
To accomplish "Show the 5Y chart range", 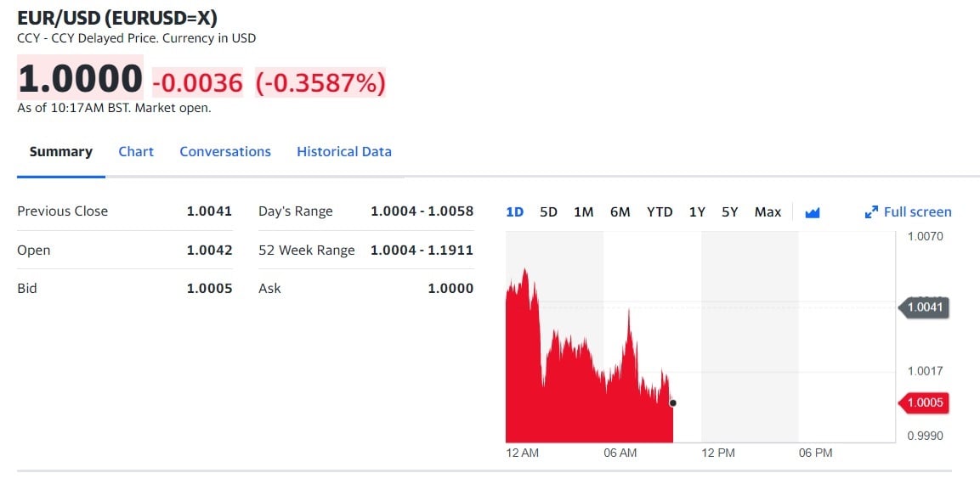I will 729,212.
